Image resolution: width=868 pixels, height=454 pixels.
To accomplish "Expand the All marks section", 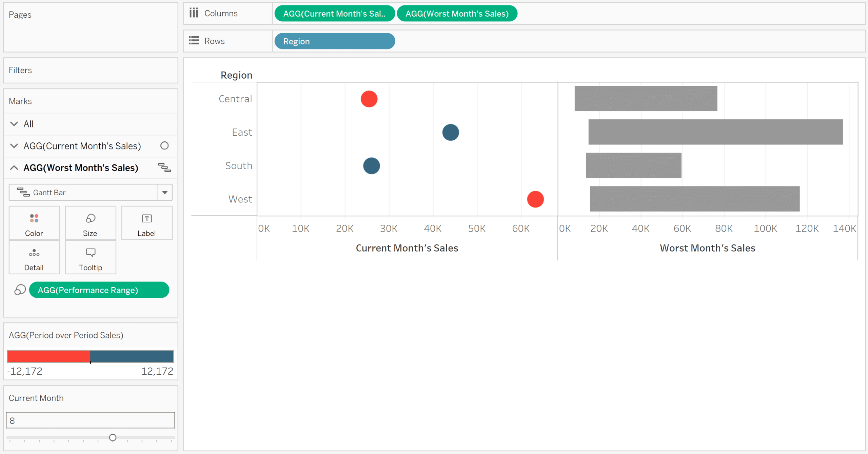I will coord(14,124).
